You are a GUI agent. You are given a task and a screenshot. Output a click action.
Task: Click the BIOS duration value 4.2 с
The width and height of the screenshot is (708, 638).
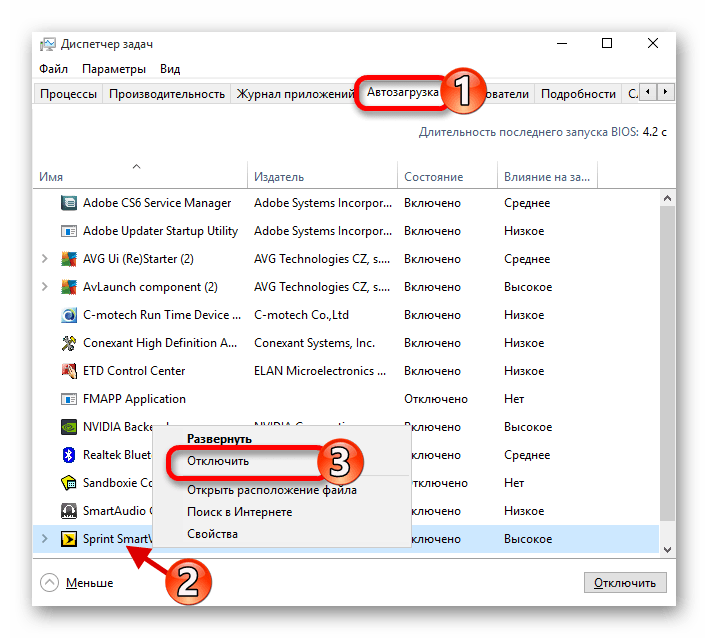pos(655,132)
